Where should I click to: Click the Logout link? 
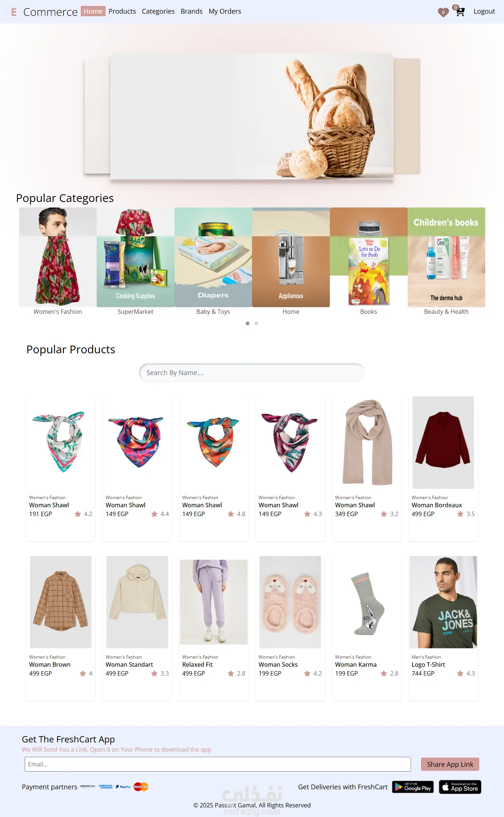pos(484,11)
